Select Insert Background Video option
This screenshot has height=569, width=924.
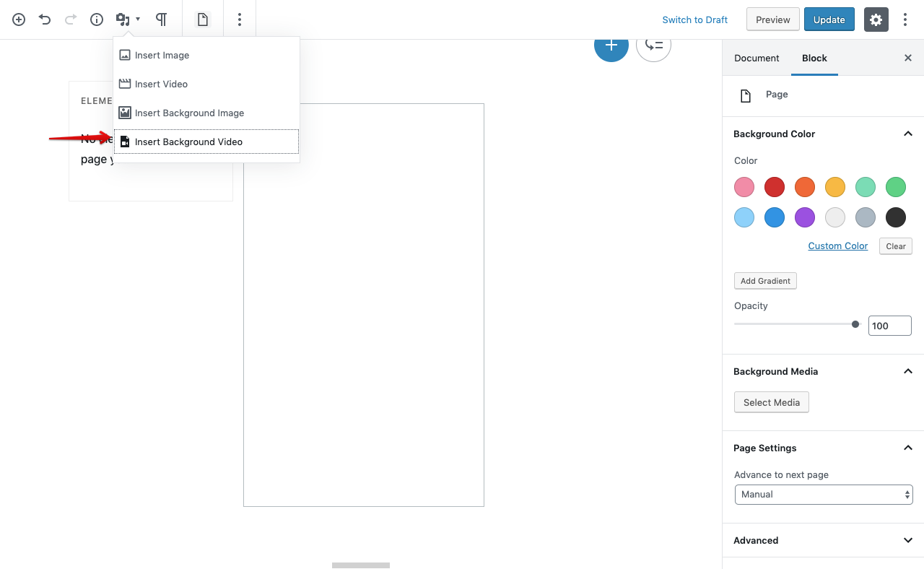coord(206,142)
